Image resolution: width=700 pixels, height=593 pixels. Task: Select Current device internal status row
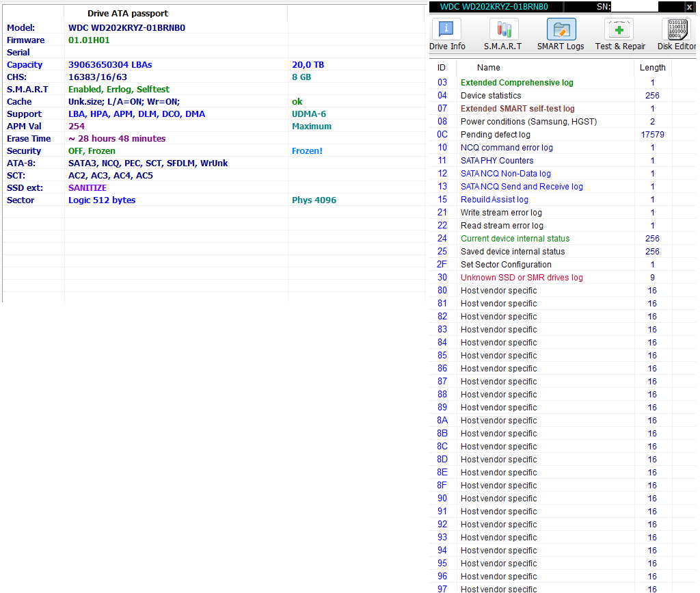pyautogui.click(x=563, y=239)
